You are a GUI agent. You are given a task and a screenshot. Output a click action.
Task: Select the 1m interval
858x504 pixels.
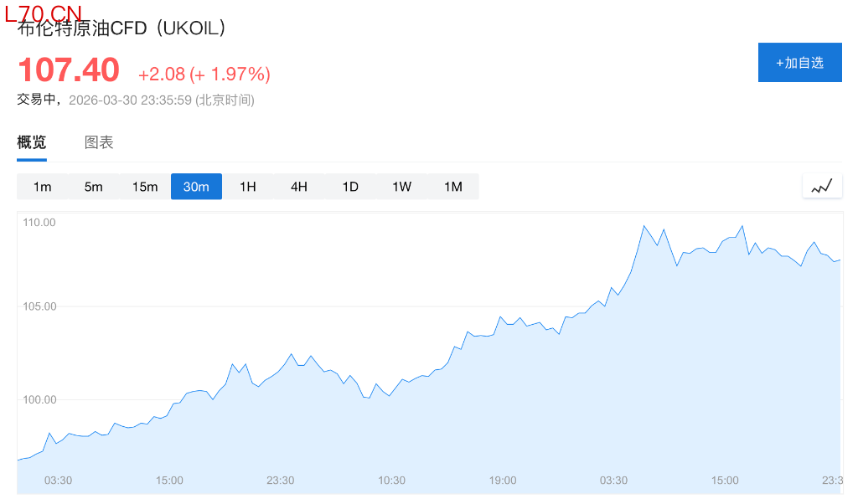43,187
